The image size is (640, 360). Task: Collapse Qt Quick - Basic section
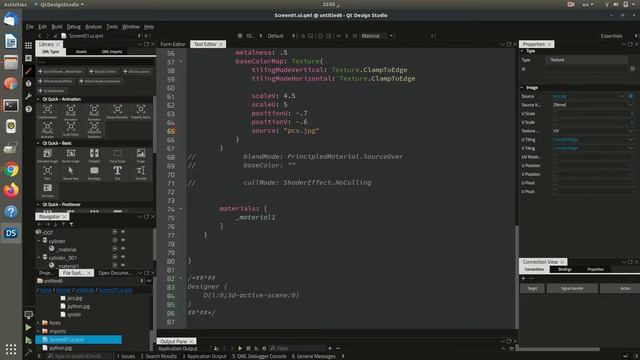click(x=38, y=143)
